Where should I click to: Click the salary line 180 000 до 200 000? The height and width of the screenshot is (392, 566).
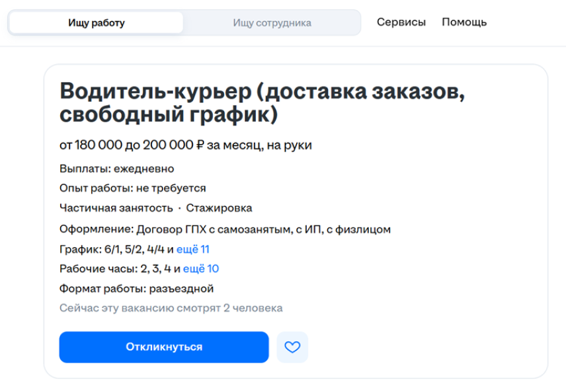(x=186, y=145)
